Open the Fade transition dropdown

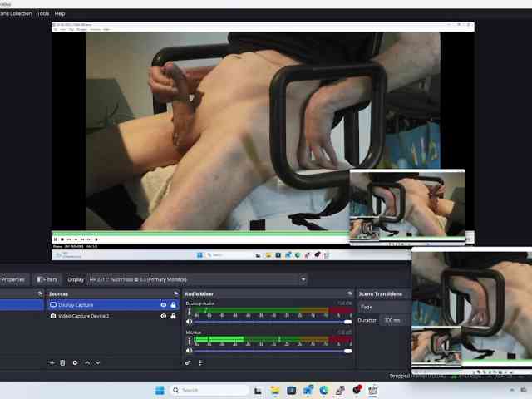[x=385, y=307]
